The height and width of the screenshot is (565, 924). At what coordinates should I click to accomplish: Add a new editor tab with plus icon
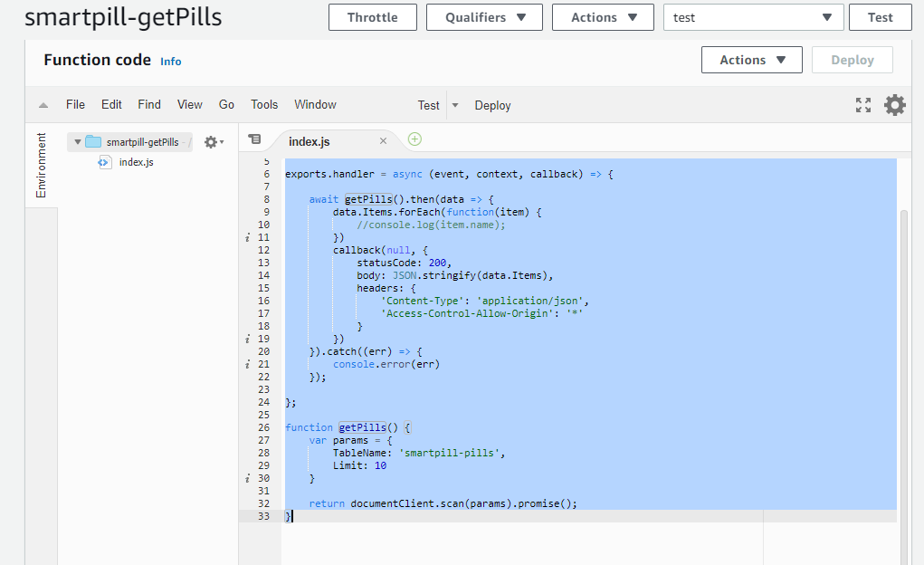click(x=414, y=139)
